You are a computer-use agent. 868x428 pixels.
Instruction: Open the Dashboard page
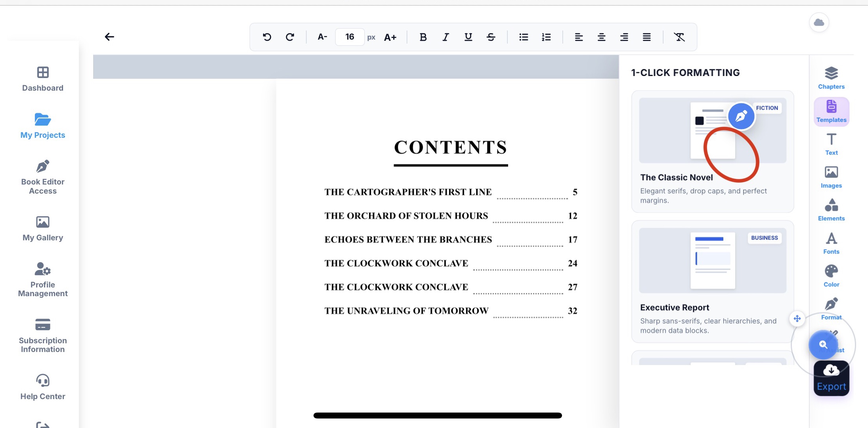point(43,79)
